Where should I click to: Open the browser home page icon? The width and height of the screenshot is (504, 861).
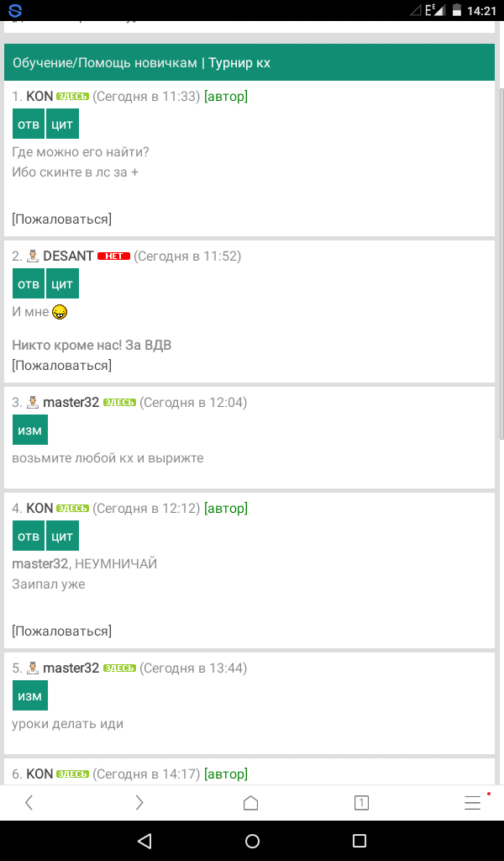[250, 803]
